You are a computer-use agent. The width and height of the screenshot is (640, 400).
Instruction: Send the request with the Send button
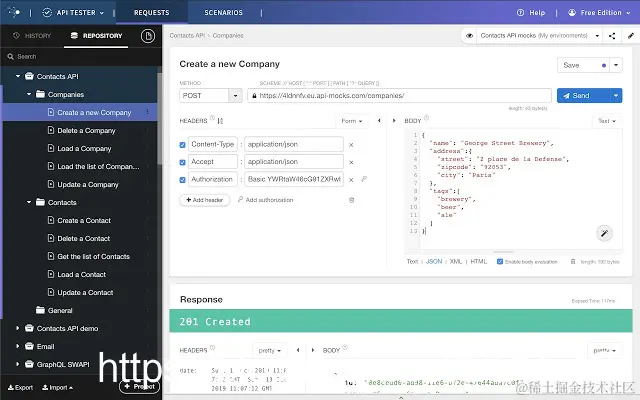pyautogui.click(x=583, y=96)
